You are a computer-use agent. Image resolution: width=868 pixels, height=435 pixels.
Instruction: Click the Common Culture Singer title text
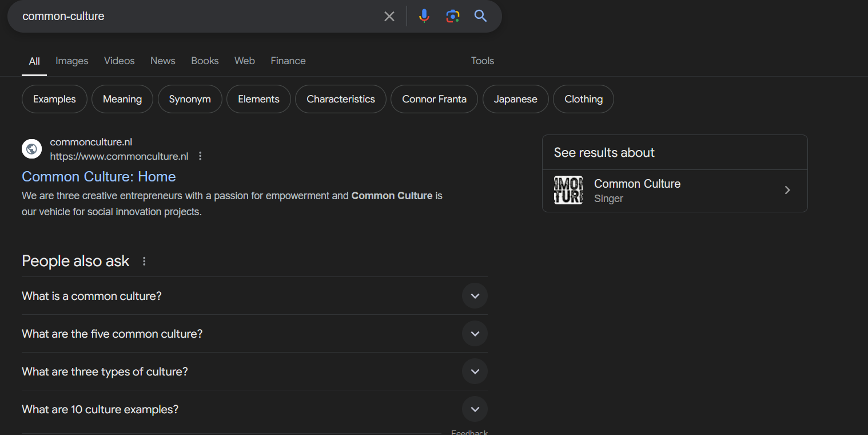[x=637, y=184]
